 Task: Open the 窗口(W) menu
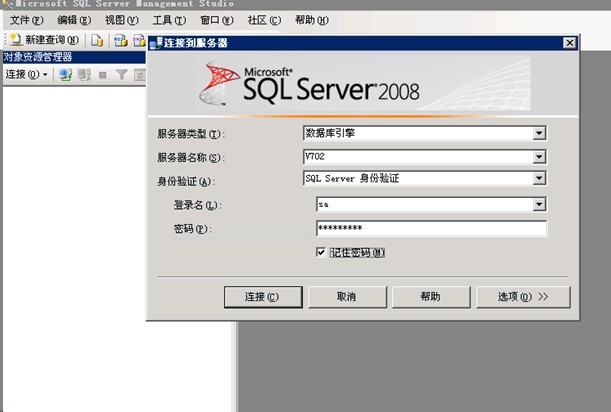[216, 20]
